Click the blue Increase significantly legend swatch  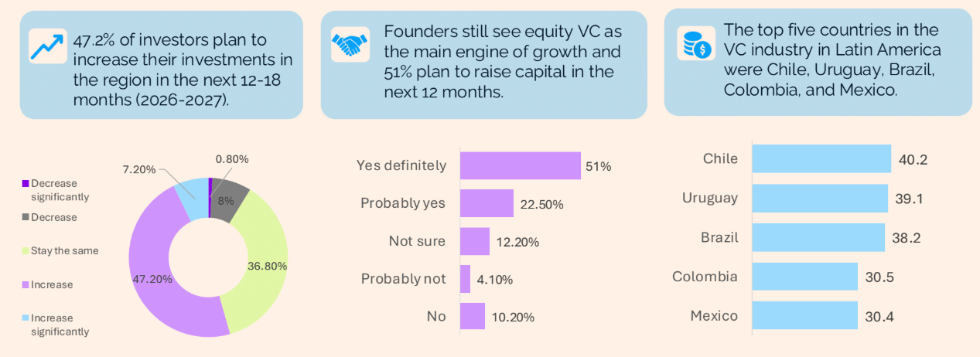point(26,318)
